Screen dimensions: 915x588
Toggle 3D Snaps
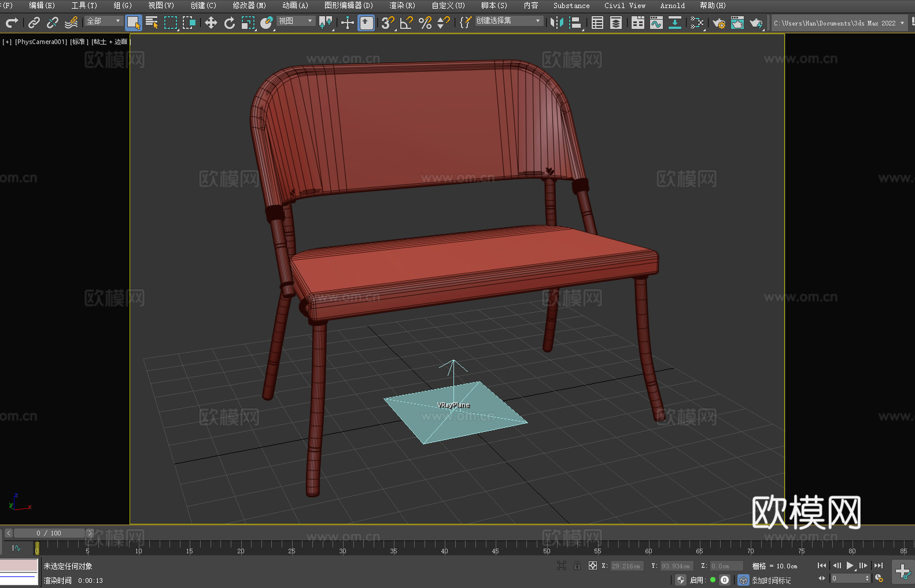388,23
